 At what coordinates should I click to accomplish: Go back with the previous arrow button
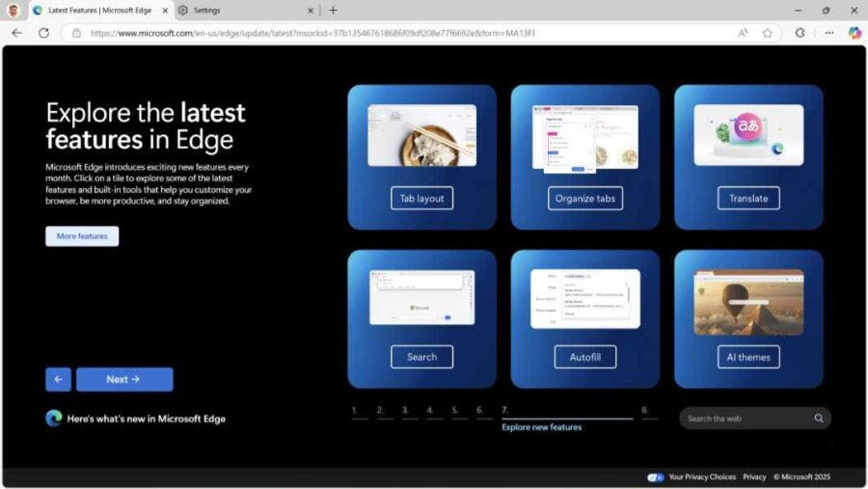tap(58, 379)
